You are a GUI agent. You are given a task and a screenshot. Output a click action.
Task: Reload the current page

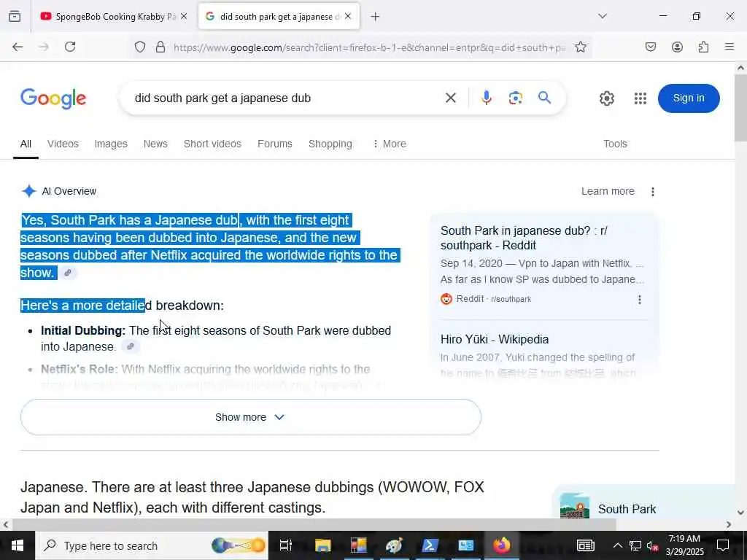click(70, 47)
